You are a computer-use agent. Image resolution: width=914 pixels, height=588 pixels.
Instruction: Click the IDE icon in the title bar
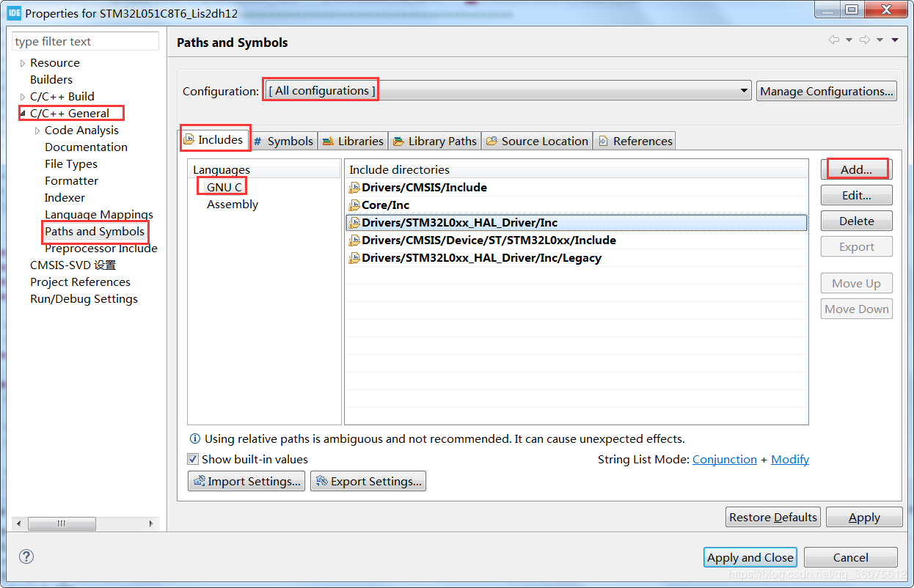[14, 12]
